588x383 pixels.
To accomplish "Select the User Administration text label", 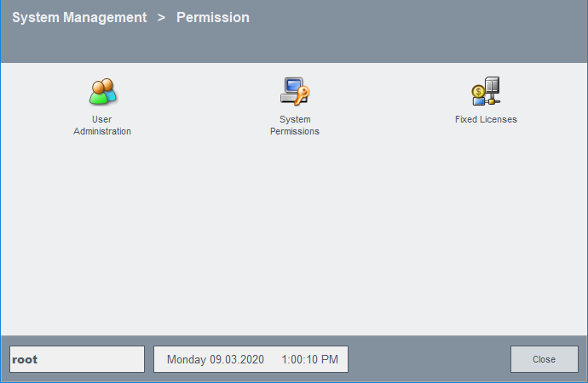I will pos(102,126).
